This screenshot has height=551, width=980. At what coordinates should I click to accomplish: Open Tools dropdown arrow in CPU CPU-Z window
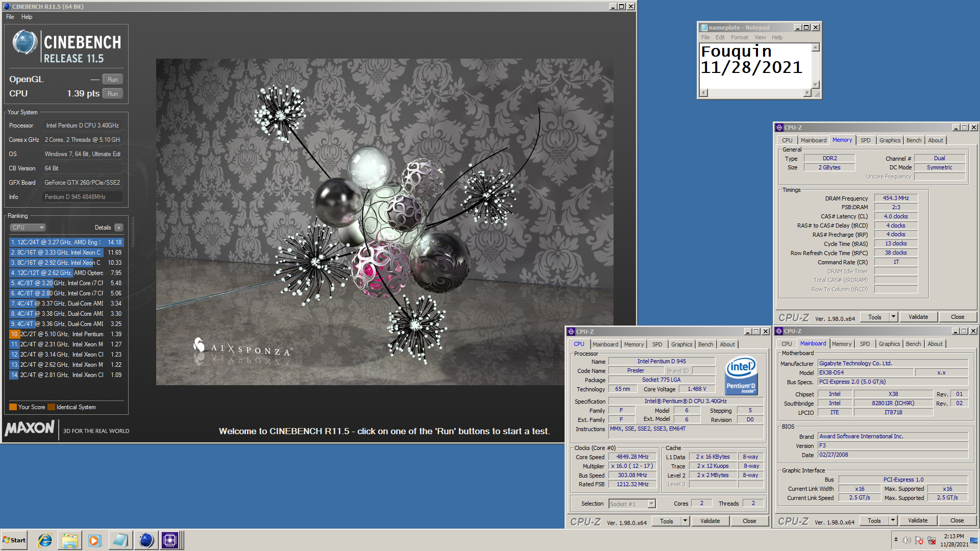685,521
